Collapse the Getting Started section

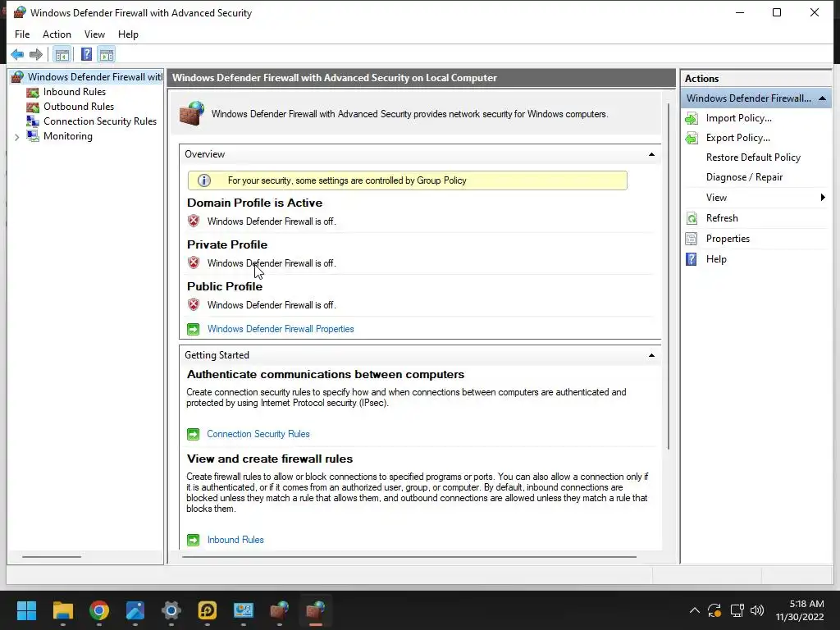[651, 355]
